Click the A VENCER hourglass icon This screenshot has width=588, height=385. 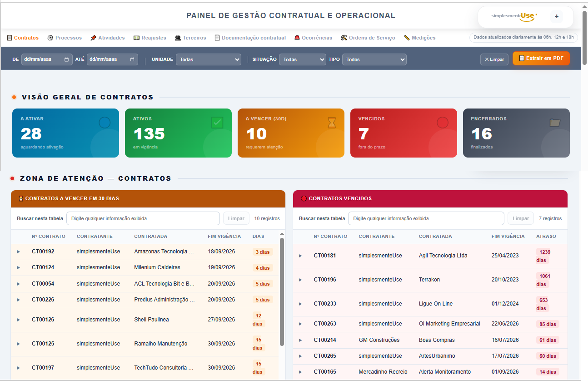[332, 123]
